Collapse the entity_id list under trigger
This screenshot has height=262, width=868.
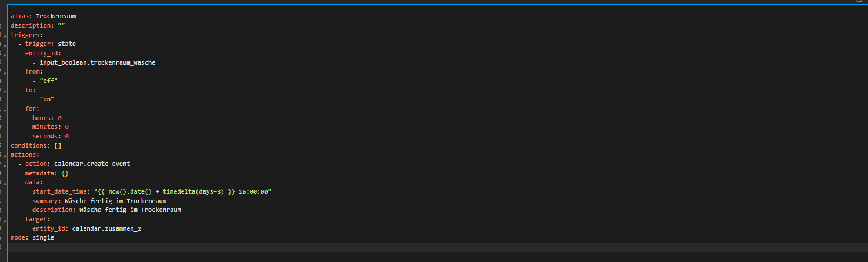5,53
